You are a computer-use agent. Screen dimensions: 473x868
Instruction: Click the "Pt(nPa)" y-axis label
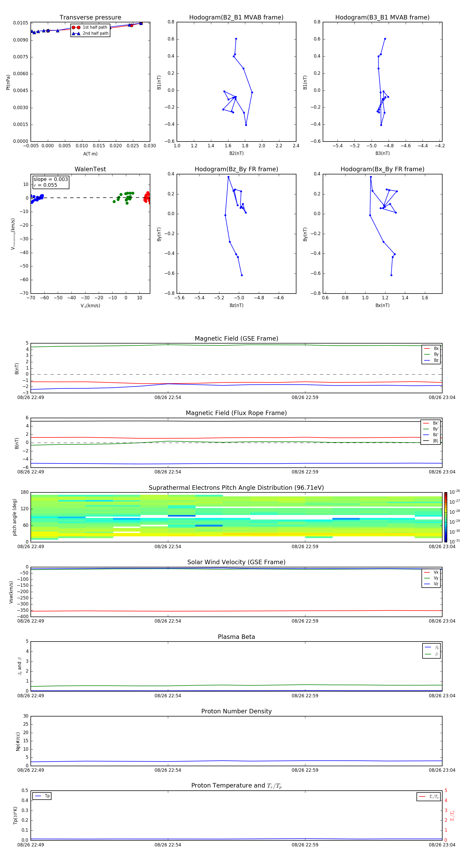pos(8,82)
